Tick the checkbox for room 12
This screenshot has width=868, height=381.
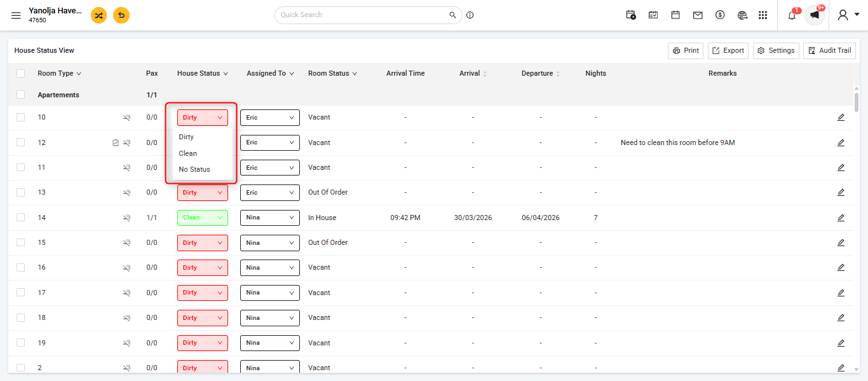click(x=21, y=142)
